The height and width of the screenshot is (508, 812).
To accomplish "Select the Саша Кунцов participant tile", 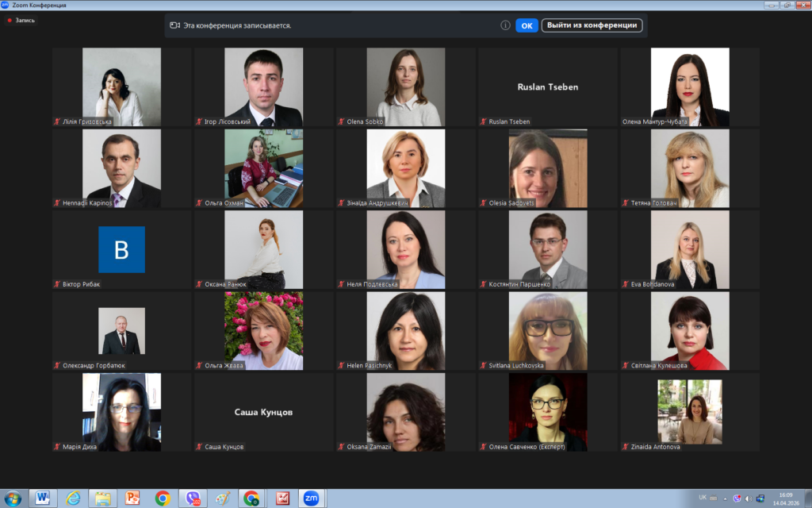I will pos(263,412).
